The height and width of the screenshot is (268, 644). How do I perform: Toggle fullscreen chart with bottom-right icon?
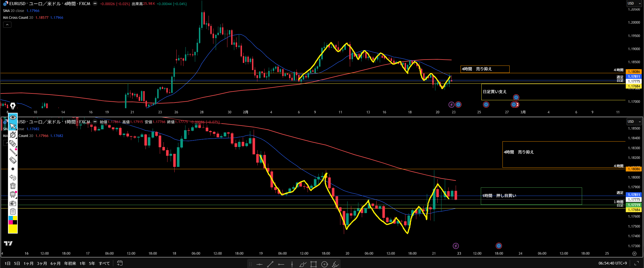pos(636,263)
